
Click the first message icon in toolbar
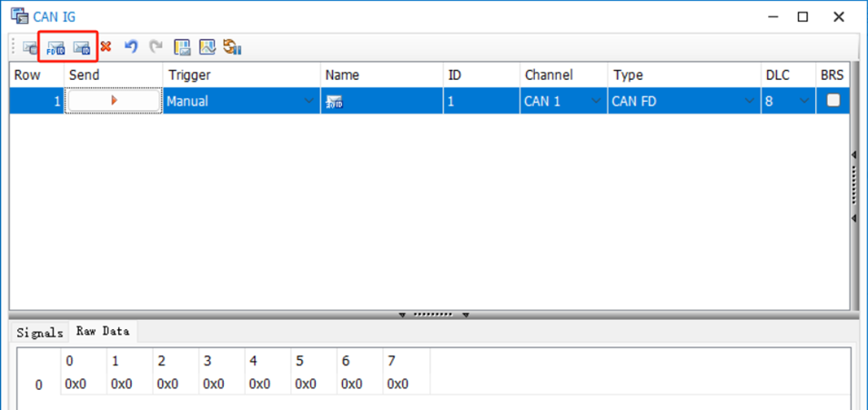pyautogui.click(x=30, y=47)
